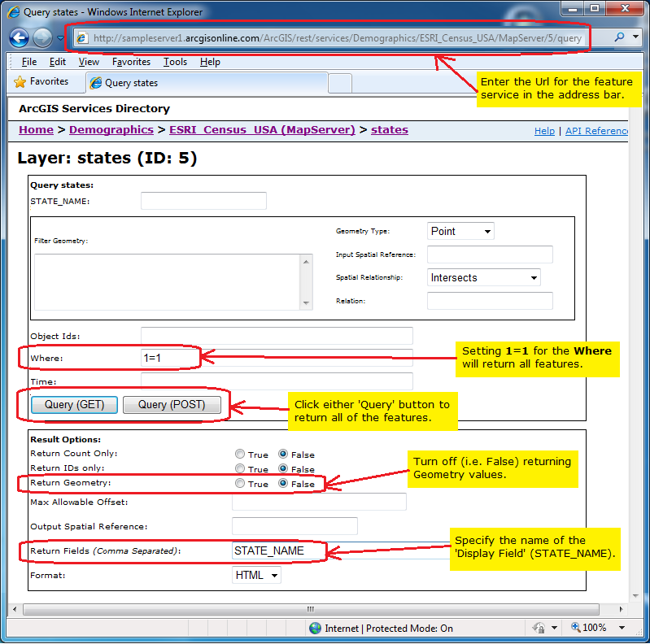Open the Help menu

coord(210,62)
